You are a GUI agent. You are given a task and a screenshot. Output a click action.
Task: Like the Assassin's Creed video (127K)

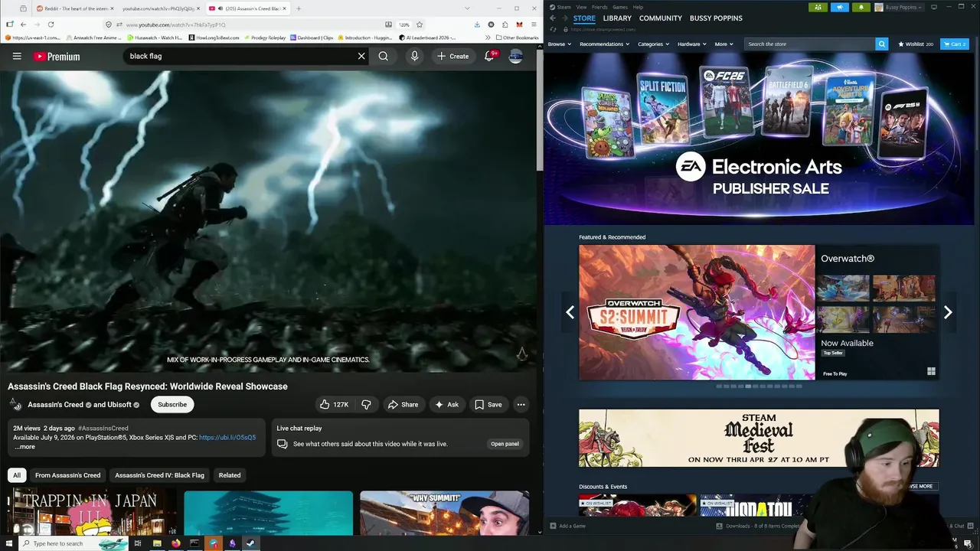[334, 404]
